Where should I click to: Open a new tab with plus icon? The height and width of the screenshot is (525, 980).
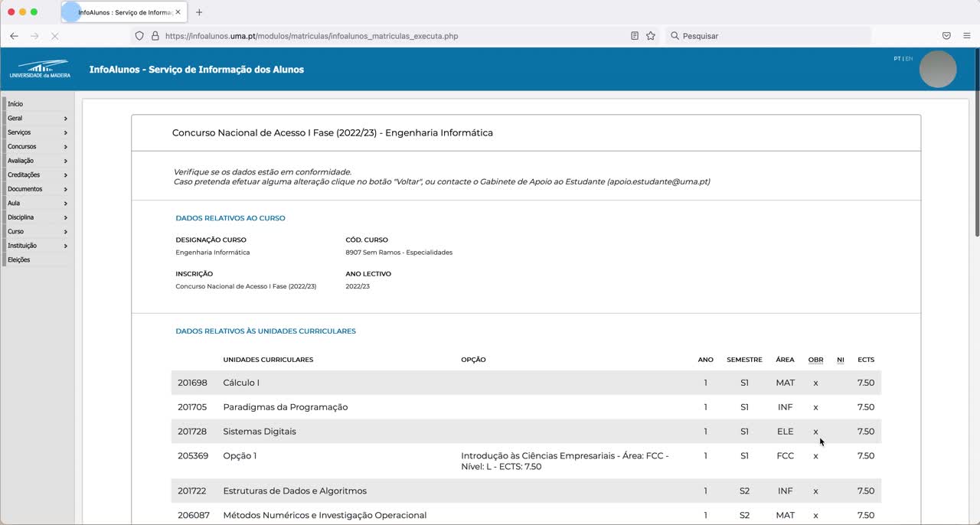click(199, 12)
